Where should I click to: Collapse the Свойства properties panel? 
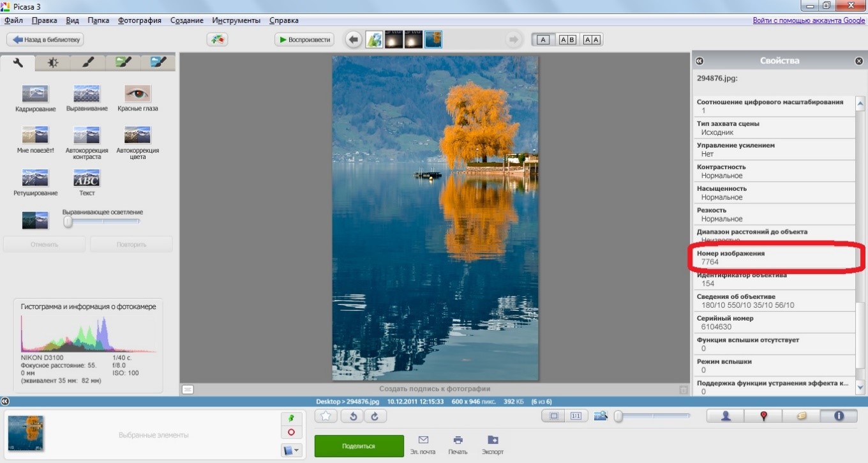point(700,60)
